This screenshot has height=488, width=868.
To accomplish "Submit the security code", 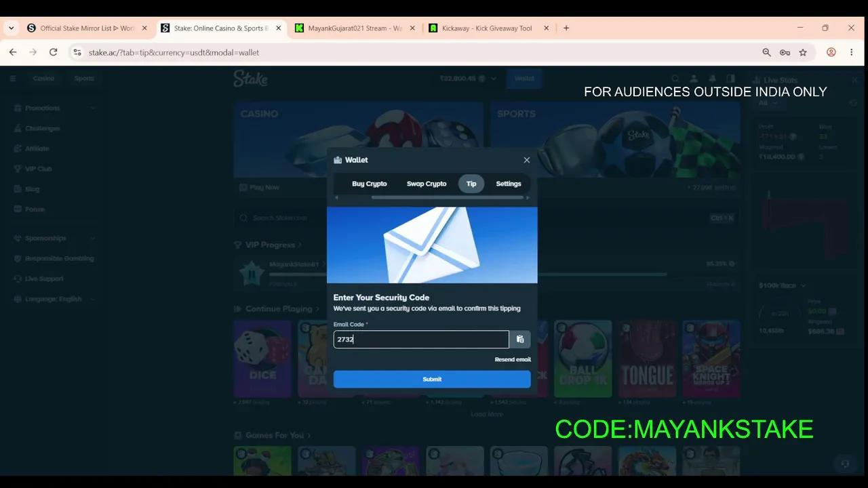I will click(432, 380).
